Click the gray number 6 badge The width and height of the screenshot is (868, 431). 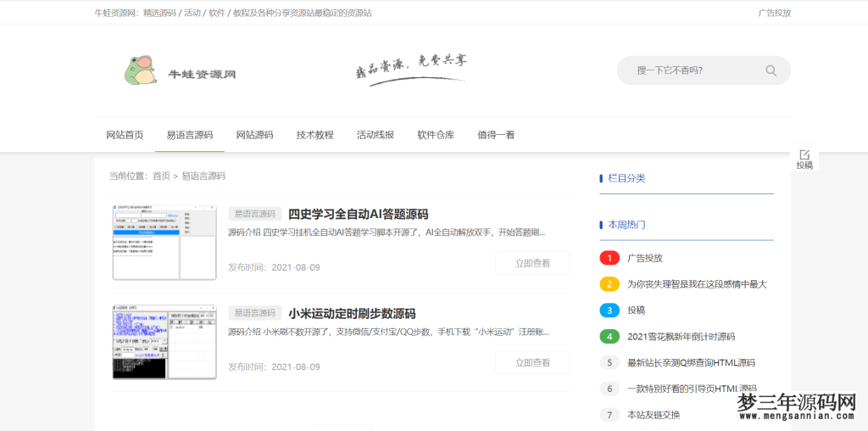point(609,389)
